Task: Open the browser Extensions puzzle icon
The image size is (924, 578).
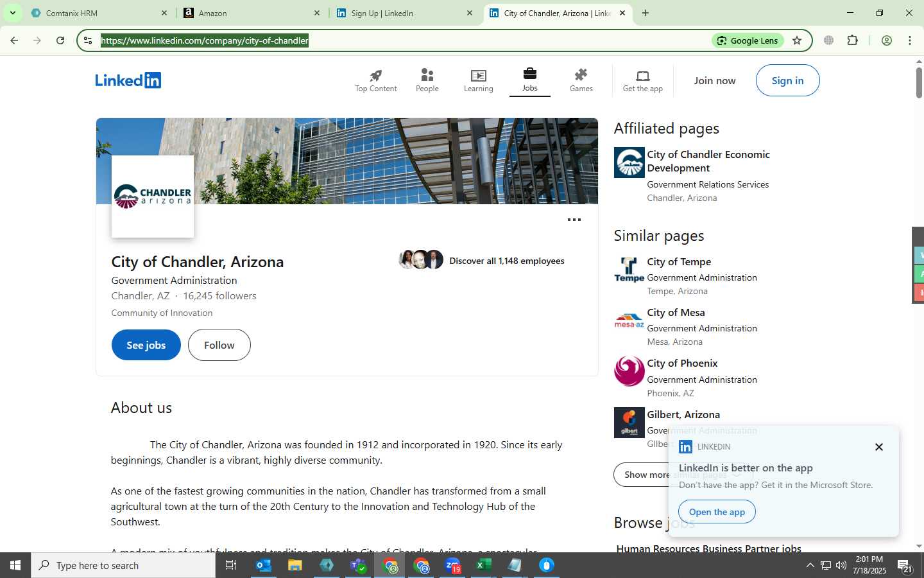Action: 852,40
